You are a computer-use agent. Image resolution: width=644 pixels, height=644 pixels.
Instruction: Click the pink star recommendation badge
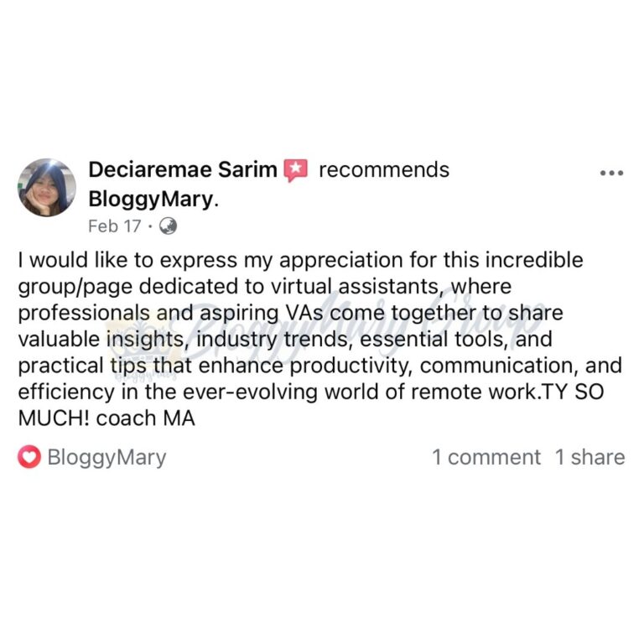point(295,169)
